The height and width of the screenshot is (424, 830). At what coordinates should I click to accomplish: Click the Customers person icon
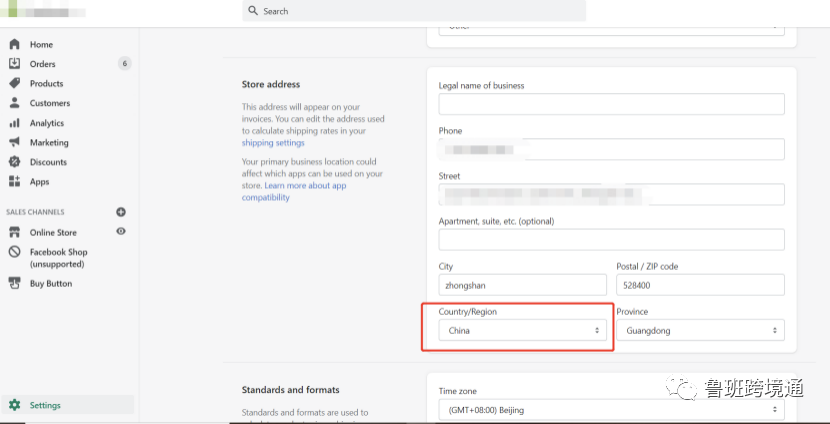pos(14,103)
